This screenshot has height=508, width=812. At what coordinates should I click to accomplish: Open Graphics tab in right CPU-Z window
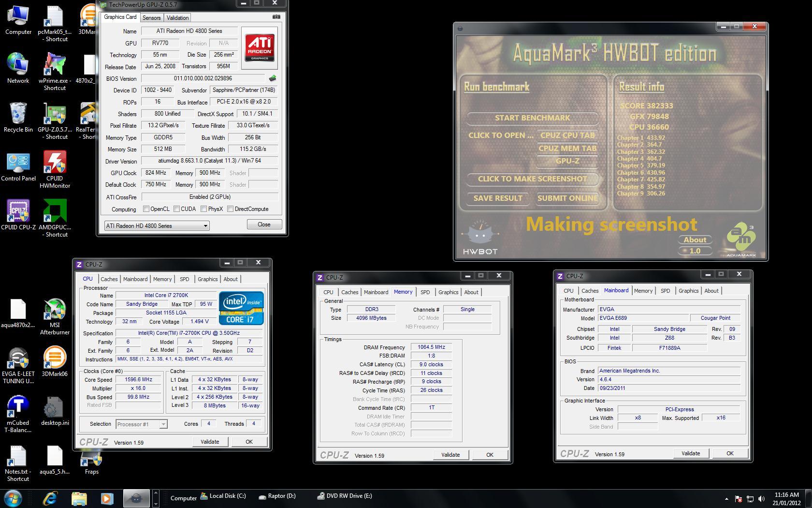(688, 291)
